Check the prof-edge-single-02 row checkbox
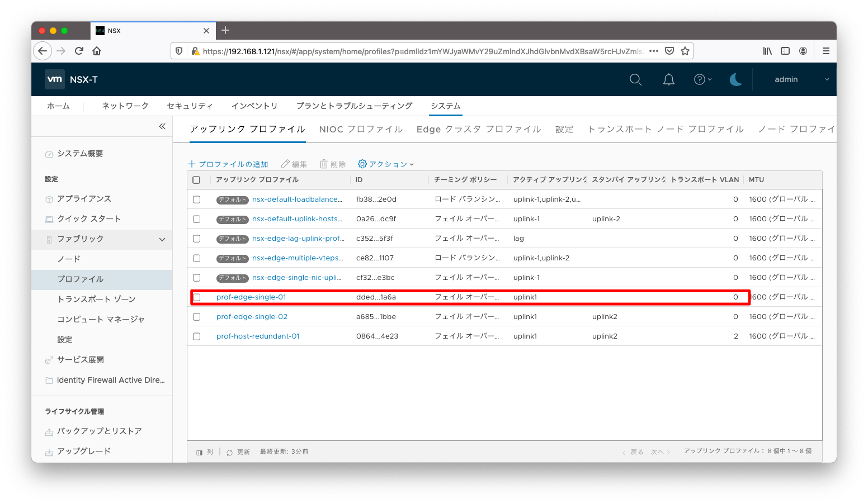 coord(196,317)
